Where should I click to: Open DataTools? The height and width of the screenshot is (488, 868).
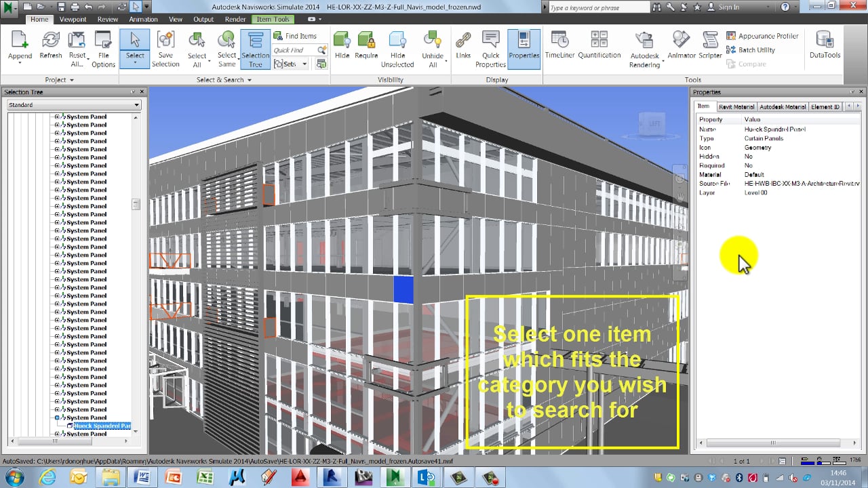pyautogui.click(x=825, y=45)
